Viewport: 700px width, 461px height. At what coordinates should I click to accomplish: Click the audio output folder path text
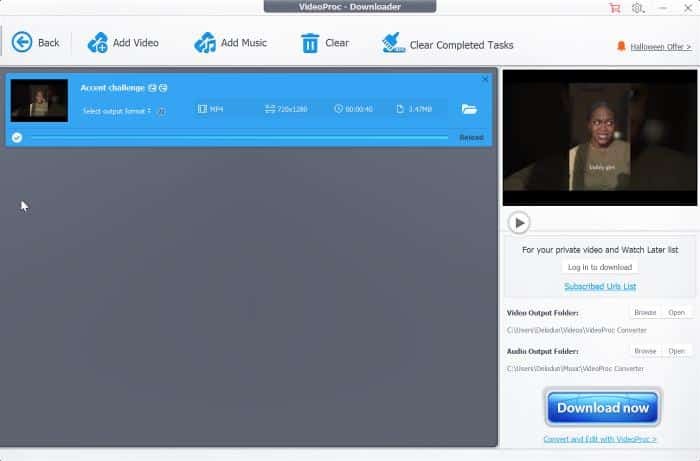point(575,369)
